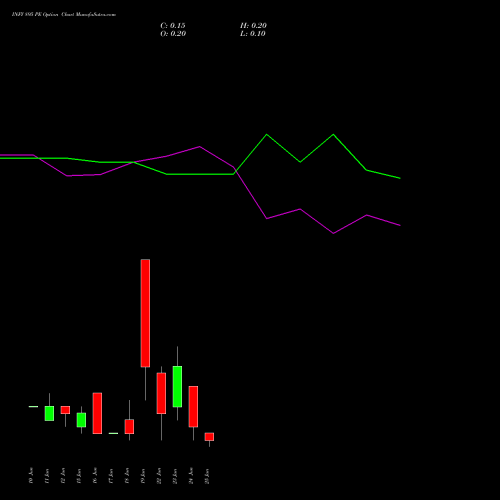Click the '17 Jan' date label
500x500 pixels.
pyautogui.click(x=111, y=476)
